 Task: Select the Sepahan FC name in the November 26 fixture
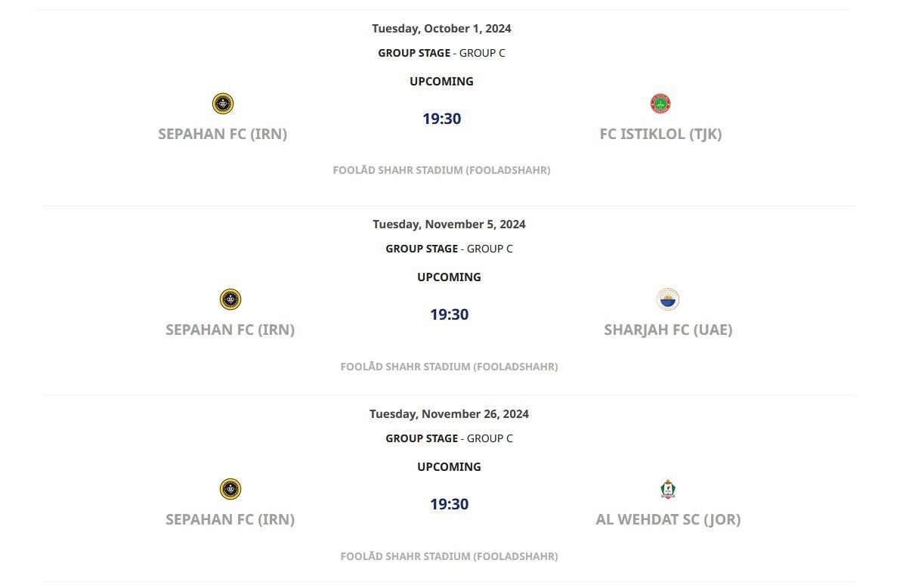(x=230, y=520)
